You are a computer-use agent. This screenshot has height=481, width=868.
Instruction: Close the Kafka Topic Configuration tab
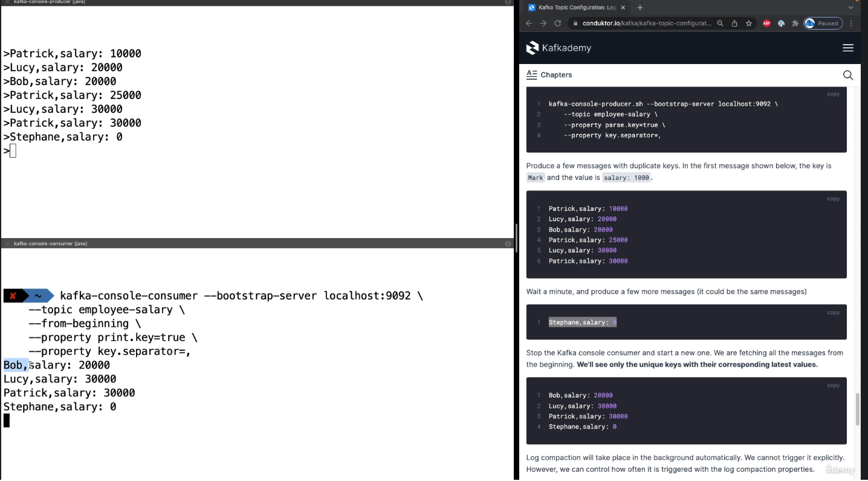point(623,7)
